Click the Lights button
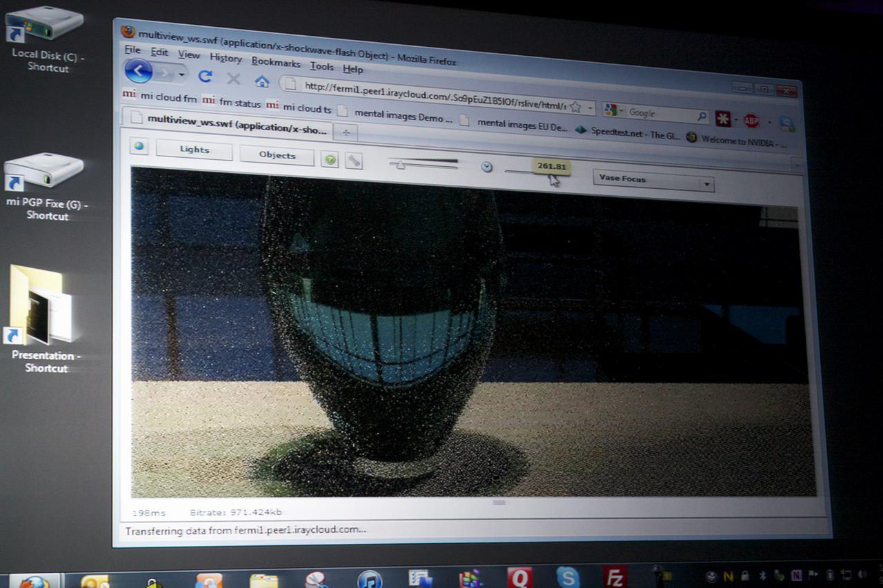Image resolution: width=883 pixels, height=588 pixels. pos(194,149)
